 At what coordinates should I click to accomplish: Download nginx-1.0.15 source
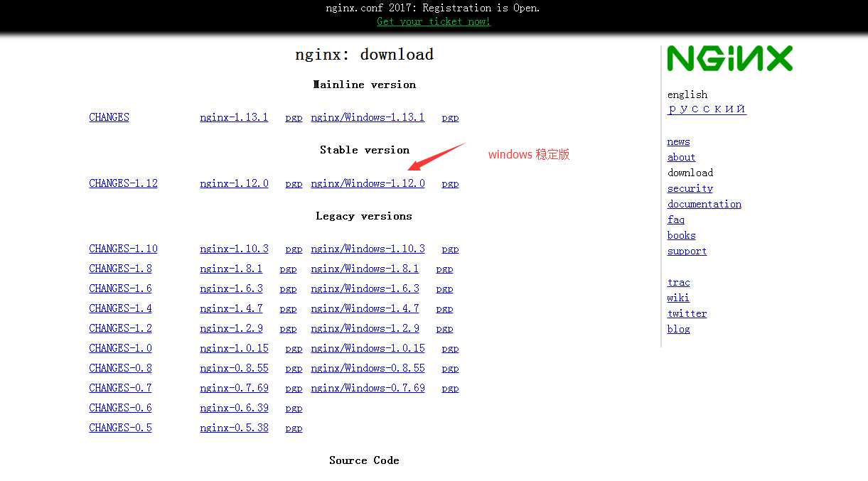pyautogui.click(x=234, y=348)
